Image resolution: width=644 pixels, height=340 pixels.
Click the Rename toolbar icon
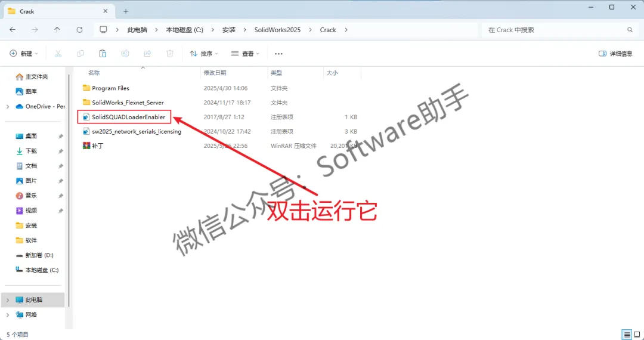(125, 53)
